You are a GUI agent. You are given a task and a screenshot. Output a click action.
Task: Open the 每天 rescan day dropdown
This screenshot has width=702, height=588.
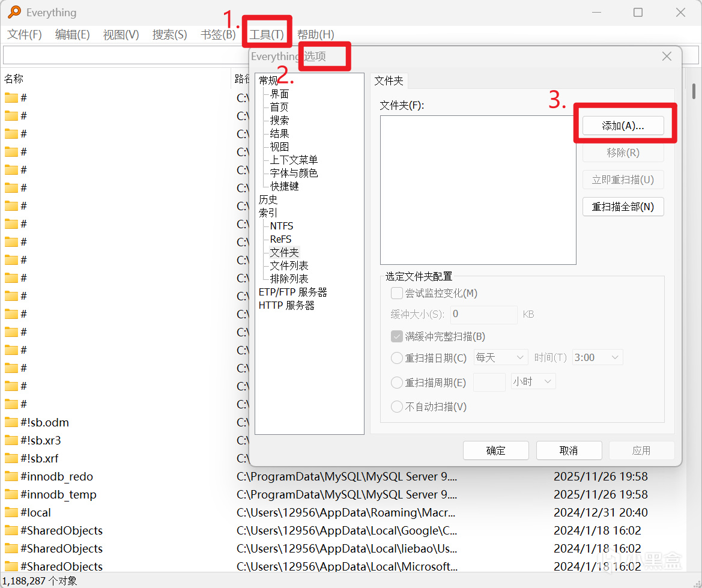[501, 357]
